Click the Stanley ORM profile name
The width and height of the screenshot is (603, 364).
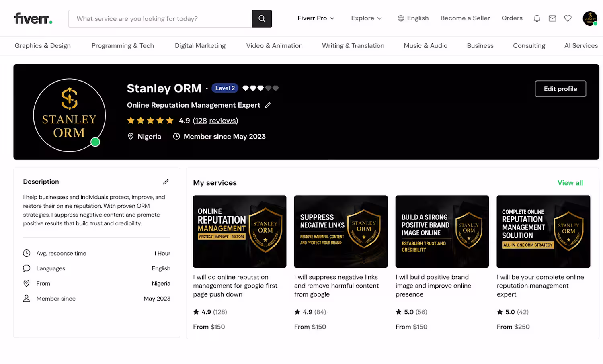point(164,88)
